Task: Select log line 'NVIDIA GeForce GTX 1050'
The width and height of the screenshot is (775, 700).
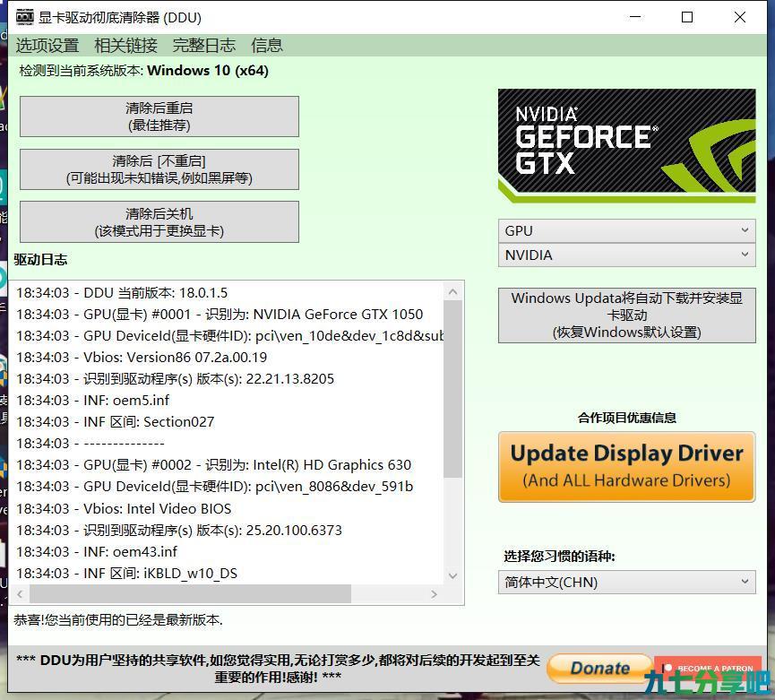Action: coord(220,315)
